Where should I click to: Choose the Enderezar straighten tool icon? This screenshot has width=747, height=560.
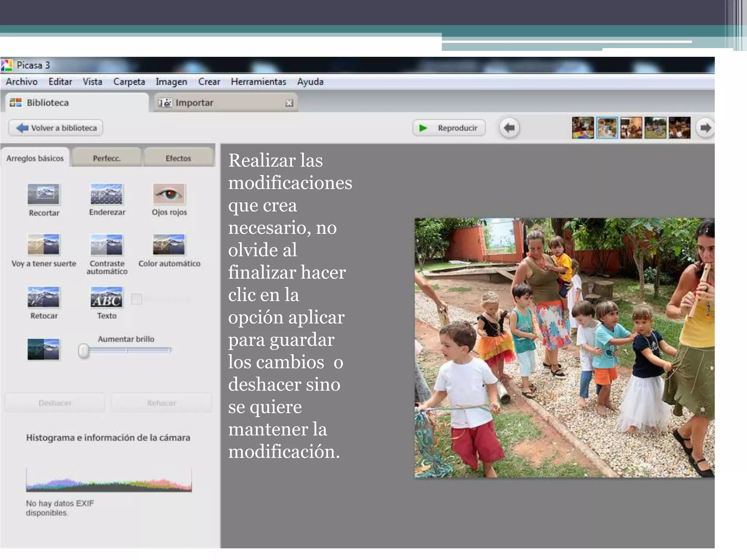(x=107, y=194)
